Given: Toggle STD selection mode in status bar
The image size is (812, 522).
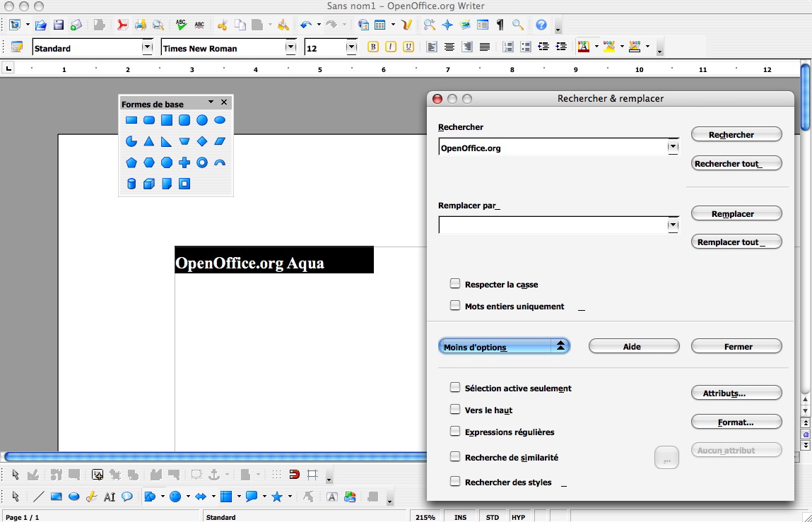Looking at the screenshot, I should pyautogui.click(x=493, y=517).
